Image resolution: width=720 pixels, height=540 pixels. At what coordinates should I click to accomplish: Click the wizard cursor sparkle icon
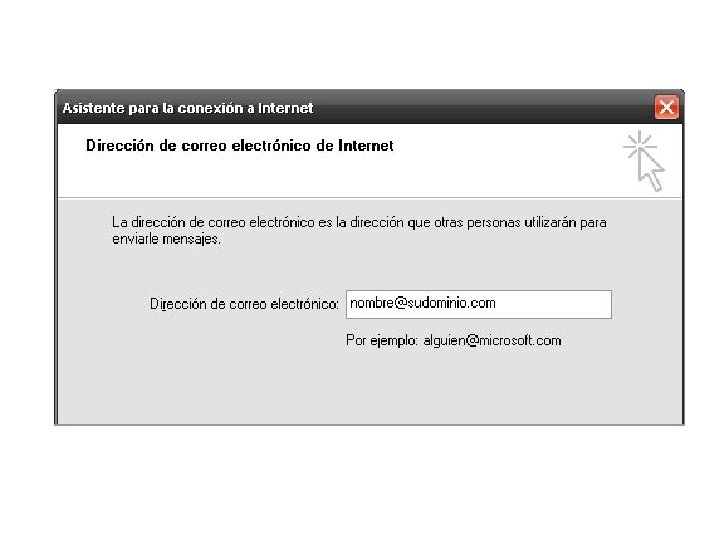coord(644,161)
